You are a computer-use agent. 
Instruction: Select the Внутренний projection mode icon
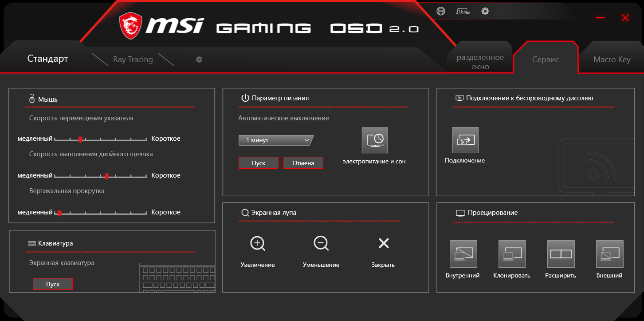pos(463,254)
